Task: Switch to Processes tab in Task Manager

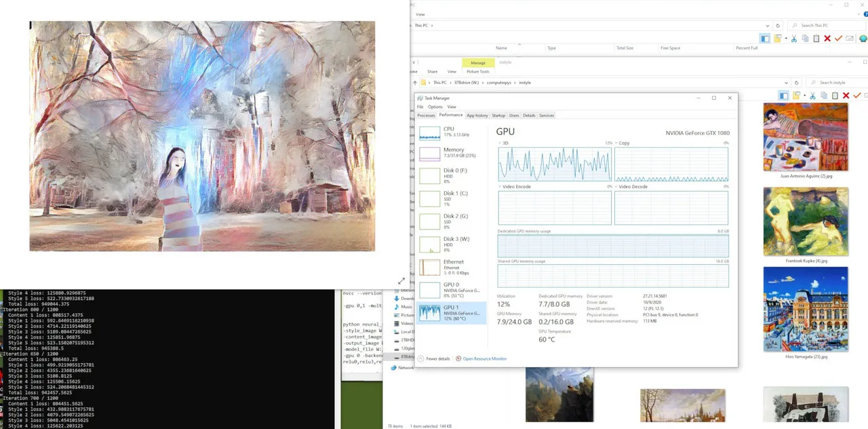Action: coord(426,115)
